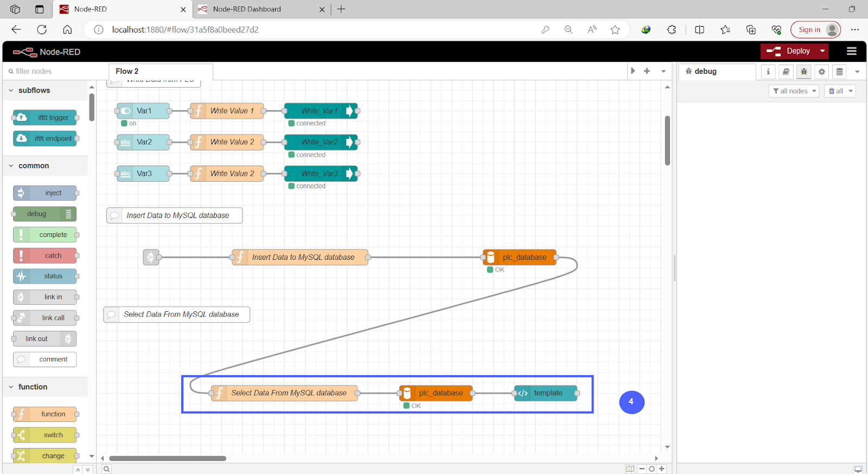
Task: Select the Insert Data to MySQL database function node
Action: 300,257
